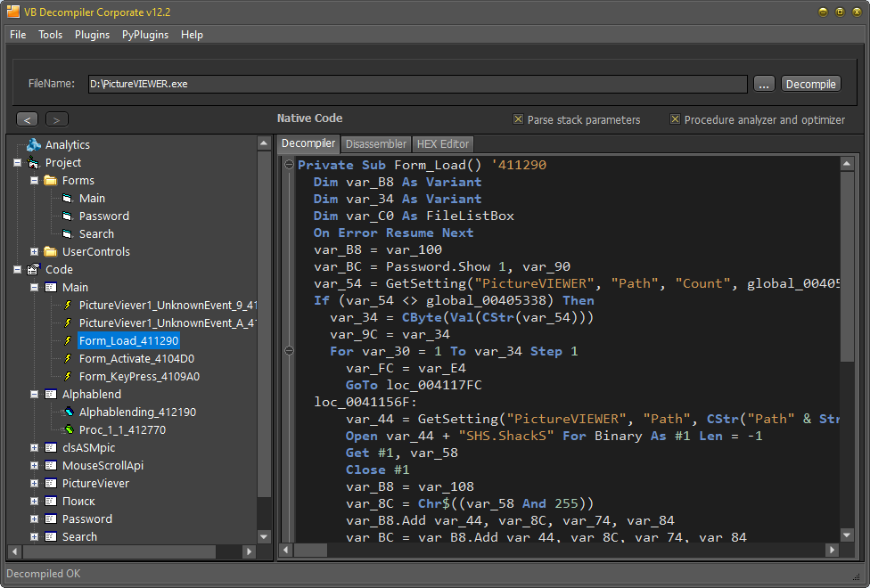
Task: Select Proc_1_1_412770 in the tree
Action: pyautogui.click(x=122, y=429)
